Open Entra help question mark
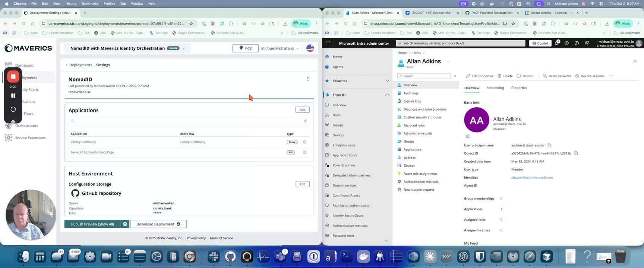This screenshot has width=644, height=268. 577,43
